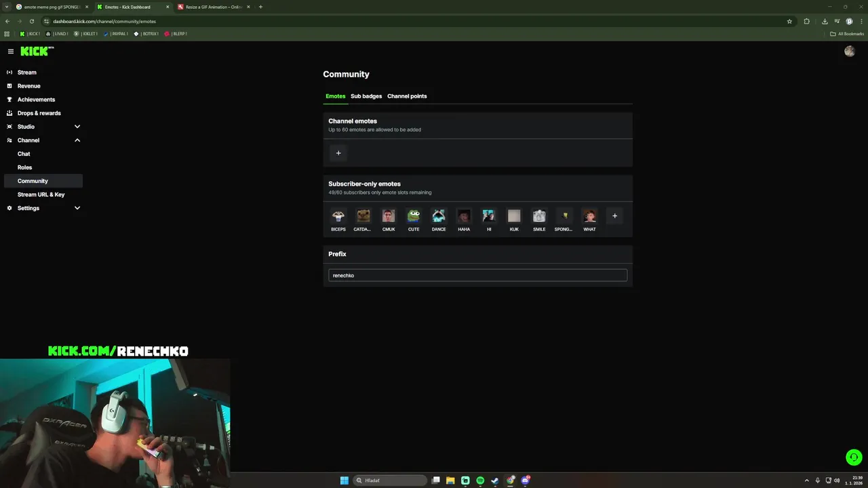Screen dimensions: 868x488
Task: Collapse the Channel section chevron
Action: coord(77,140)
